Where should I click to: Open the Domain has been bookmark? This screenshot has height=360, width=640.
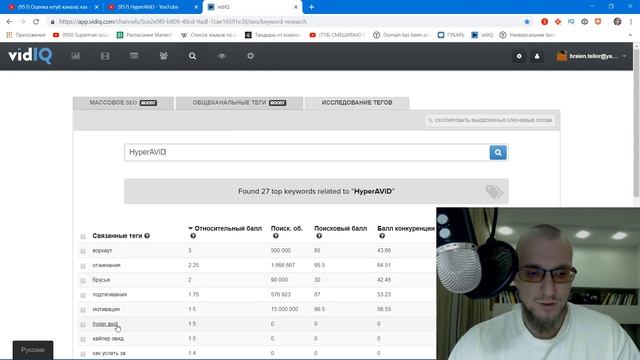401,35
